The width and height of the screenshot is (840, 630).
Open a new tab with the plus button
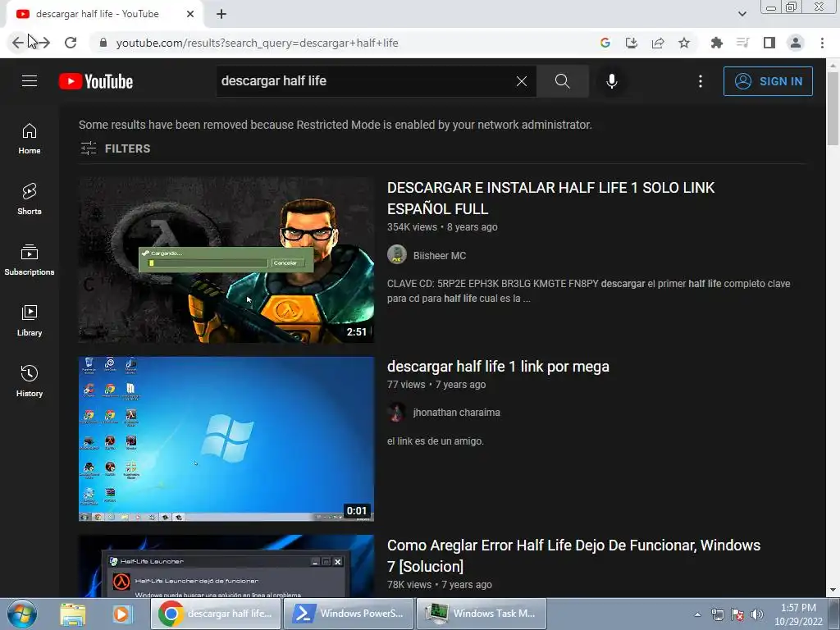(221, 14)
